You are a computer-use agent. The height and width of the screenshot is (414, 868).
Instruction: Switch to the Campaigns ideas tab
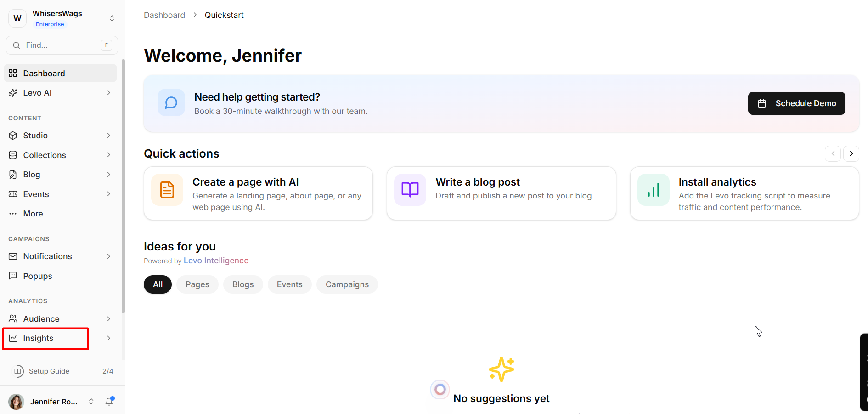click(347, 284)
